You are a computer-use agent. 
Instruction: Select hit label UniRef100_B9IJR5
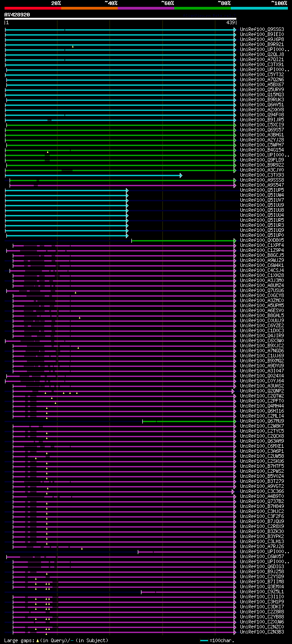tap(262, 120)
